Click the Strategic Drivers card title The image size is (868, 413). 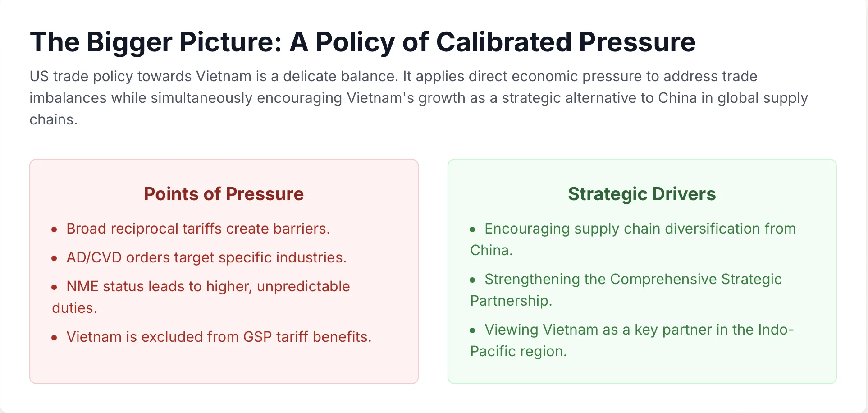pos(642,194)
